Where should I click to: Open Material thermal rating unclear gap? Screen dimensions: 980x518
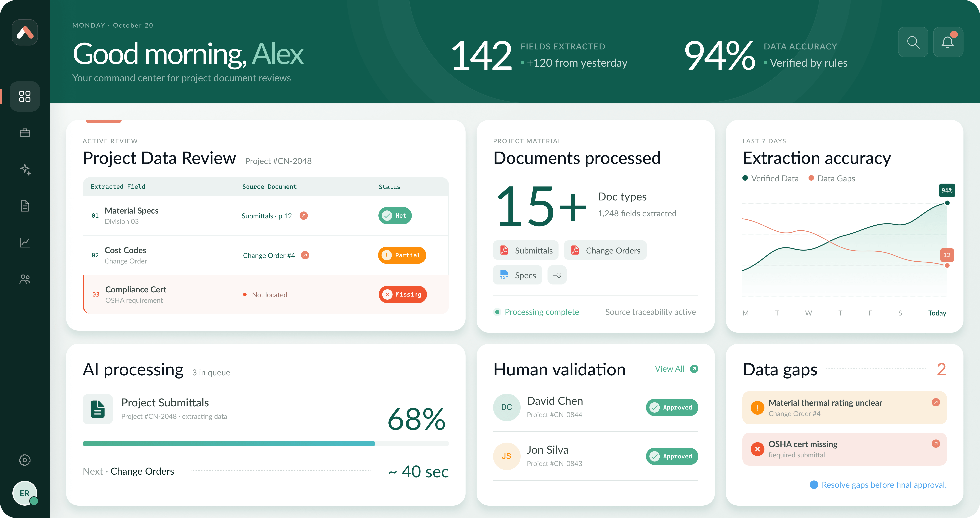coord(844,408)
